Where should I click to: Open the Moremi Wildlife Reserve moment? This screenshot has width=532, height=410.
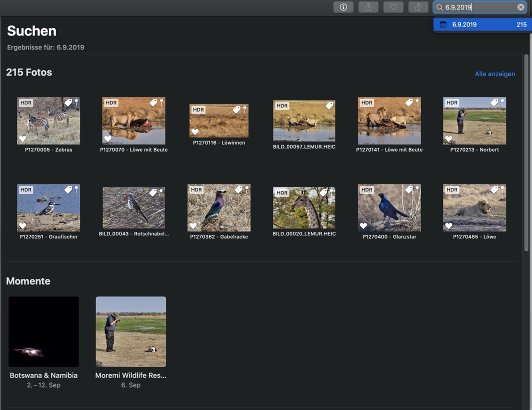[x=130, y=331]
